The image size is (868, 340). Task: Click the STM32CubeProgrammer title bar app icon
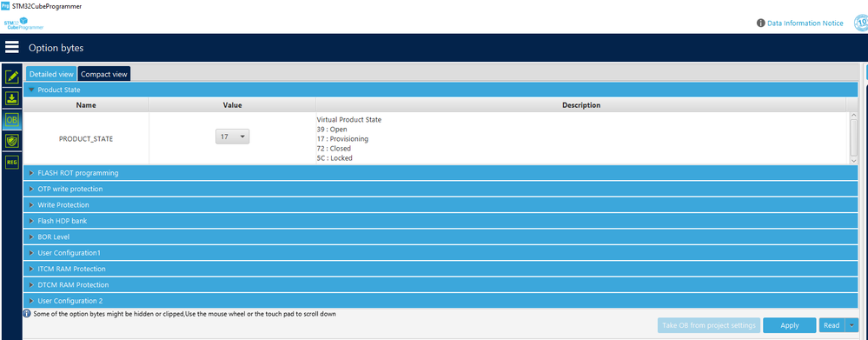(5, 5)
